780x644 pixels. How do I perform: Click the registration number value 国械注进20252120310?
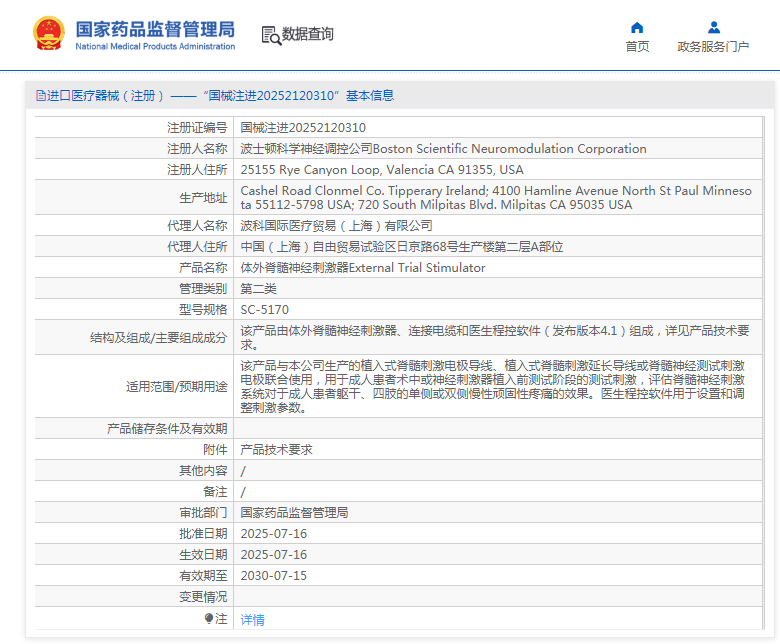pos(303,128)
